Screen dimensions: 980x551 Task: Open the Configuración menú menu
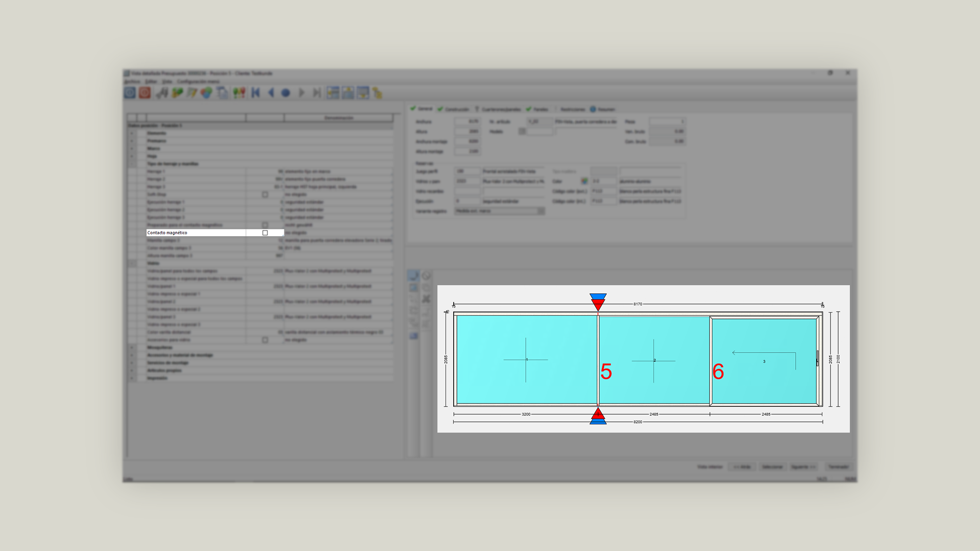[x=198, y=82]
